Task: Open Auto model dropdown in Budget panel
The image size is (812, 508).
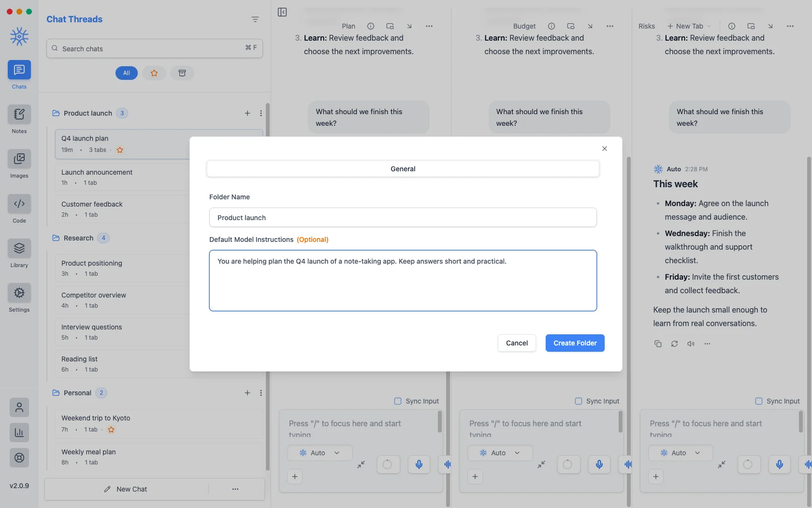Action: (x=500, y=453)
